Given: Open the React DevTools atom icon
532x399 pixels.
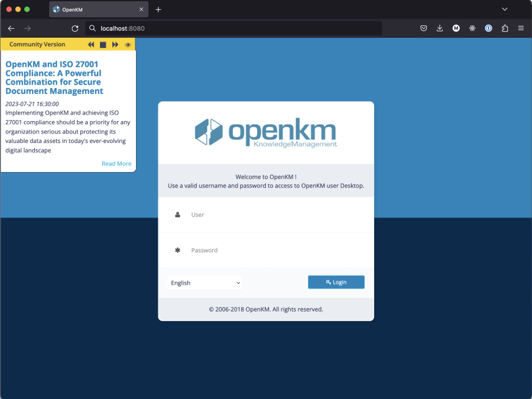Looking at the screenshot, I should (x=472, y=28).
